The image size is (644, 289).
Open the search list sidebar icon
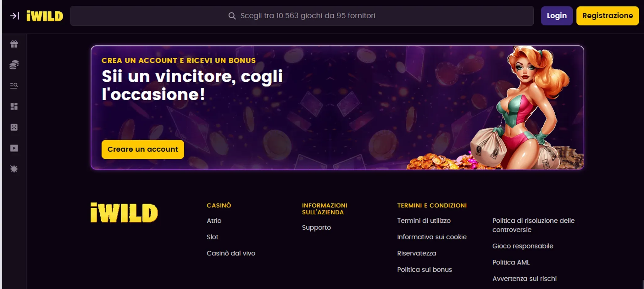tap(14, 85)
